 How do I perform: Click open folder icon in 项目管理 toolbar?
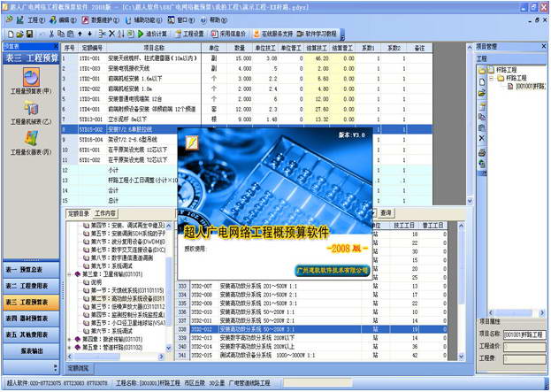[x=482, y=94]
